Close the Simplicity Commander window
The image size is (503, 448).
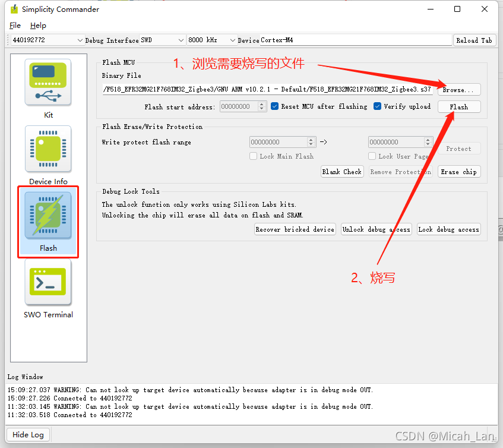tap(485, 9)
